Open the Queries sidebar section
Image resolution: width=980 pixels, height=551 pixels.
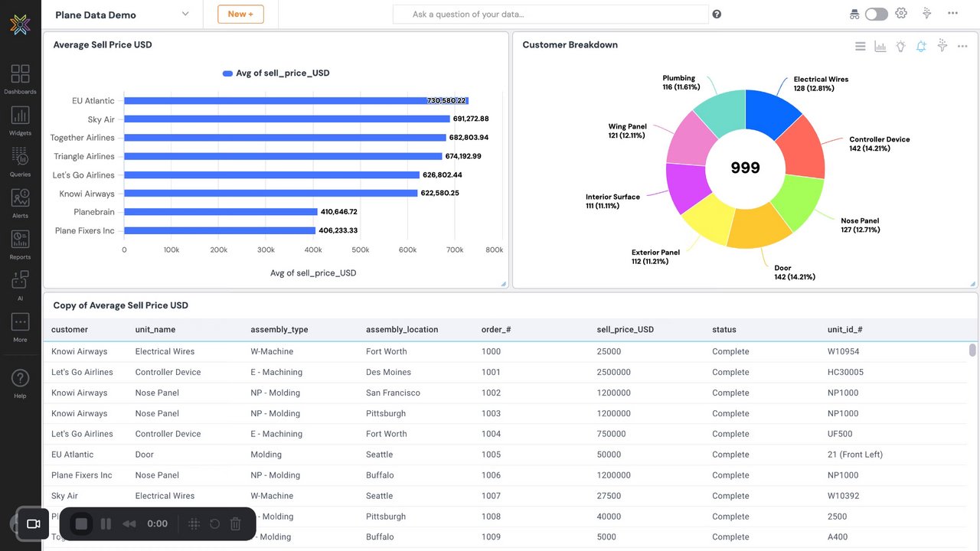coord(20,162)
